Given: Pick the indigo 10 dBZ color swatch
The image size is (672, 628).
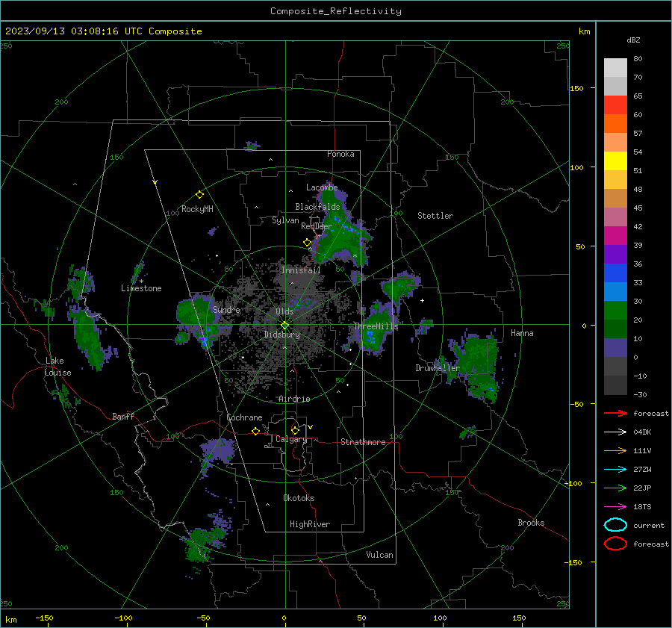Looking at the screenshot, I should pyautogui.click(x=615, y=348).
